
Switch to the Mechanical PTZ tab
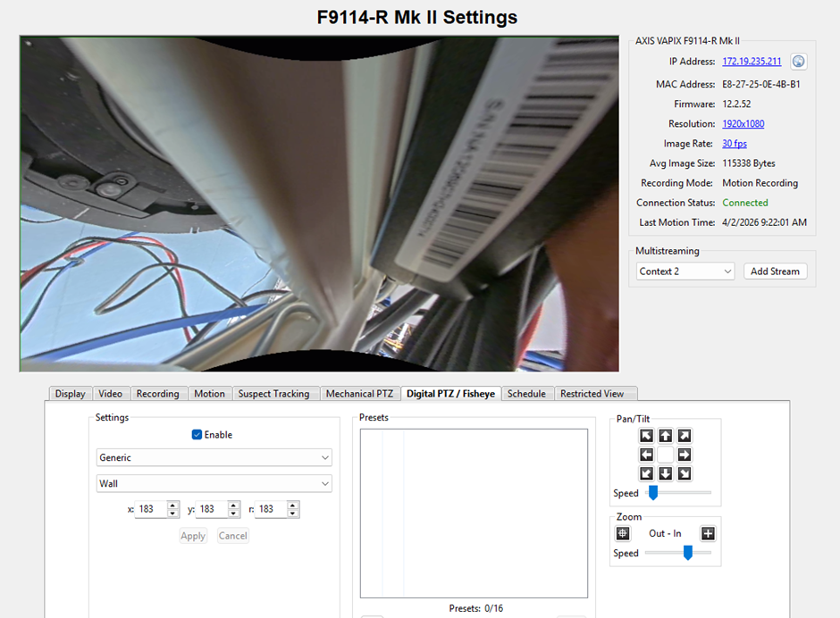point(359,394)
